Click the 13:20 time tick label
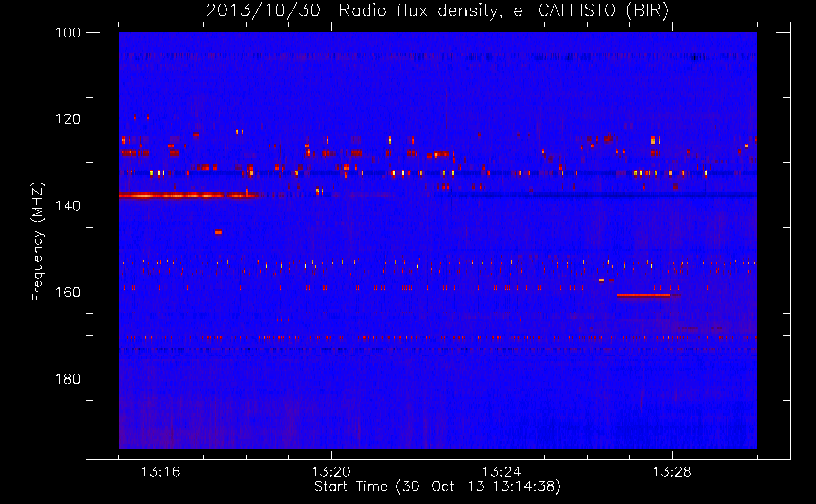This screenshot has height=504, width=816. click(x=331, y=472)
